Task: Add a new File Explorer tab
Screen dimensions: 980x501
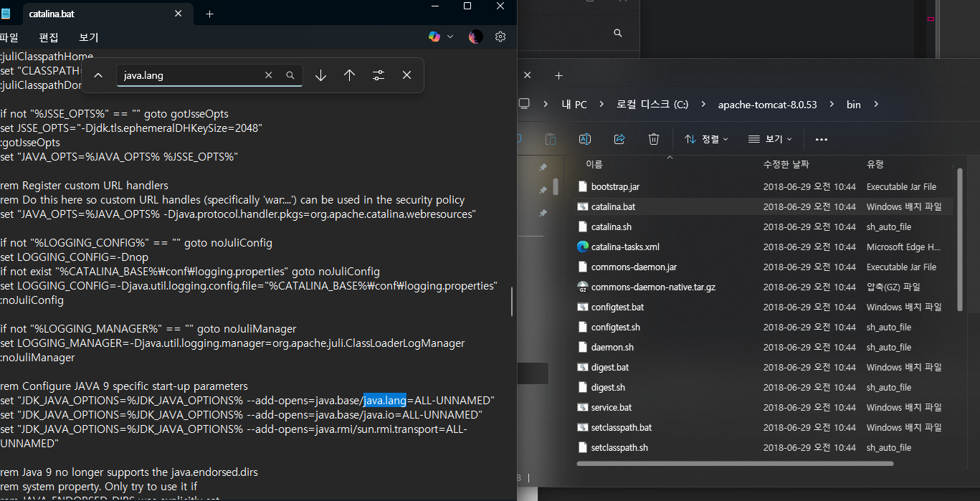Action: point(559,75)
